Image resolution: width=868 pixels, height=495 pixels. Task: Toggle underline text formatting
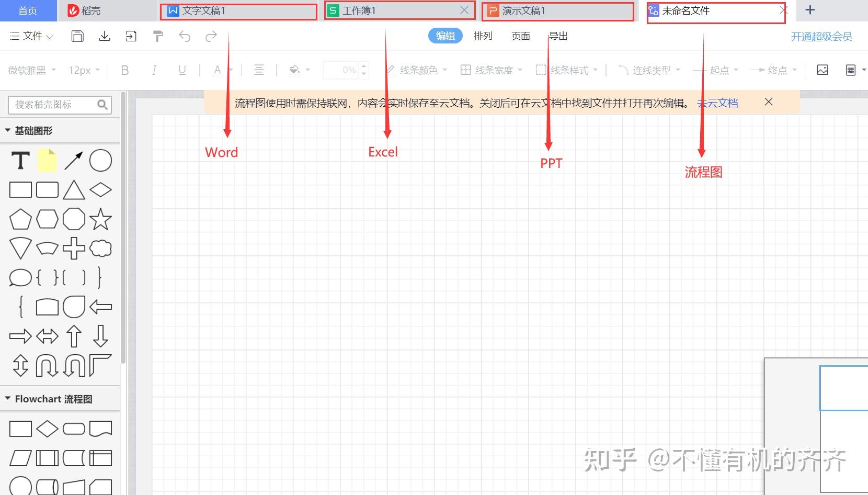pyautogui.click(x=182, y=70)
